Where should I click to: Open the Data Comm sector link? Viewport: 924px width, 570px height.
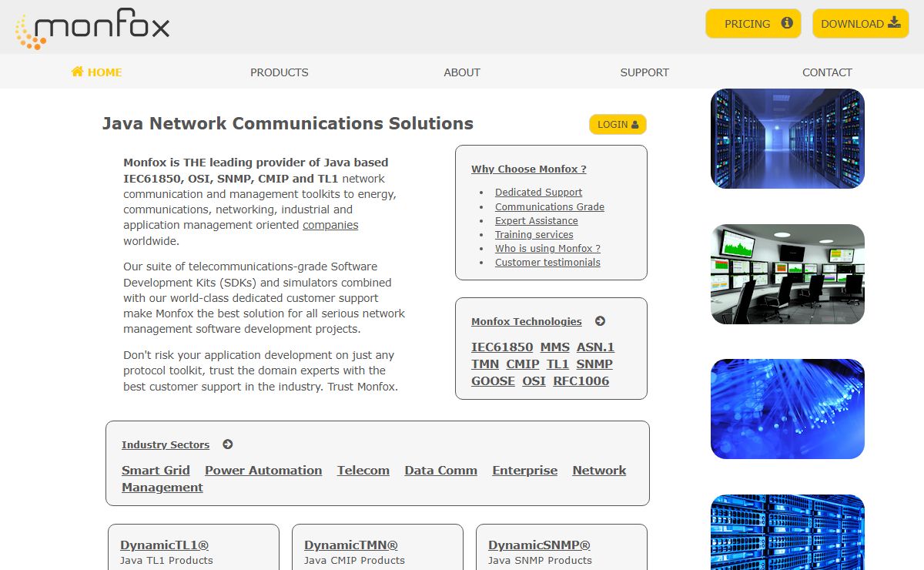coord(441,471)
